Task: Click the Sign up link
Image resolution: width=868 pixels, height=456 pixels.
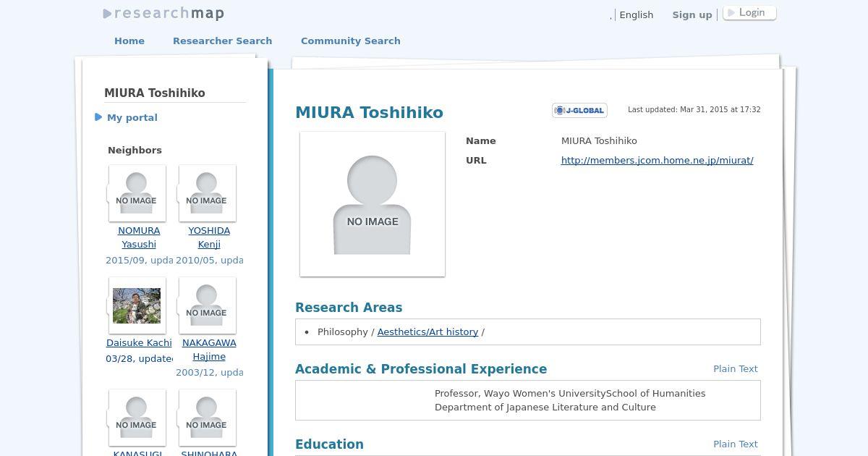Action: pos(692,14)
